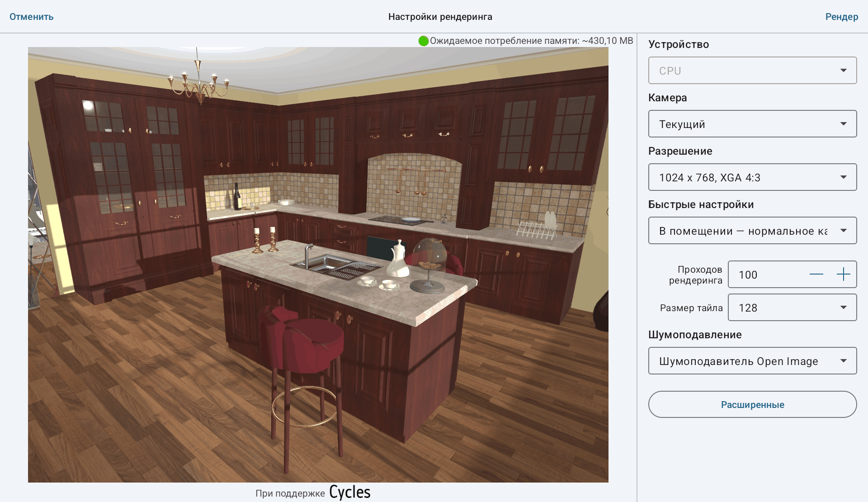Open the tile size dropdown 128
Viewport: 868px width, 502px height.
point(792,308)
